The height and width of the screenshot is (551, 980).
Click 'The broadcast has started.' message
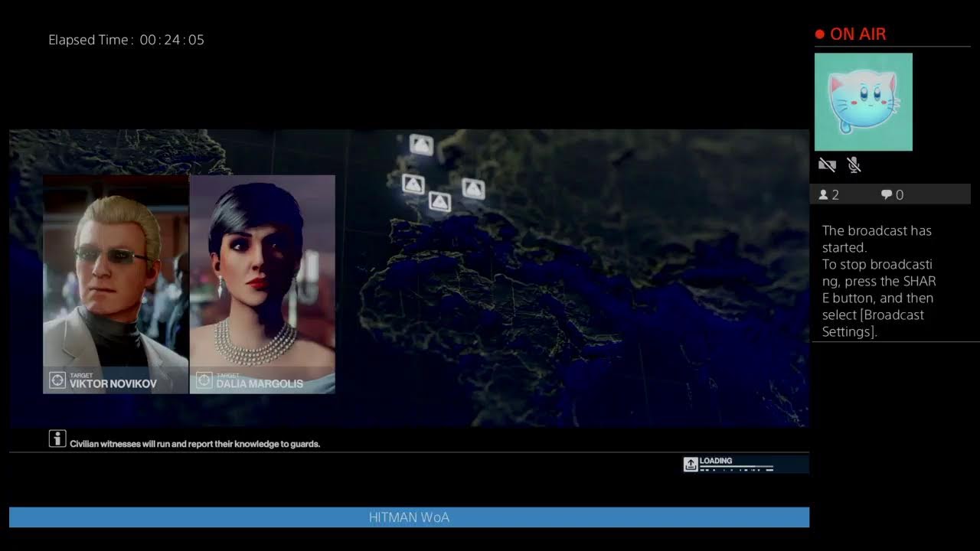(x=877, y=239)
